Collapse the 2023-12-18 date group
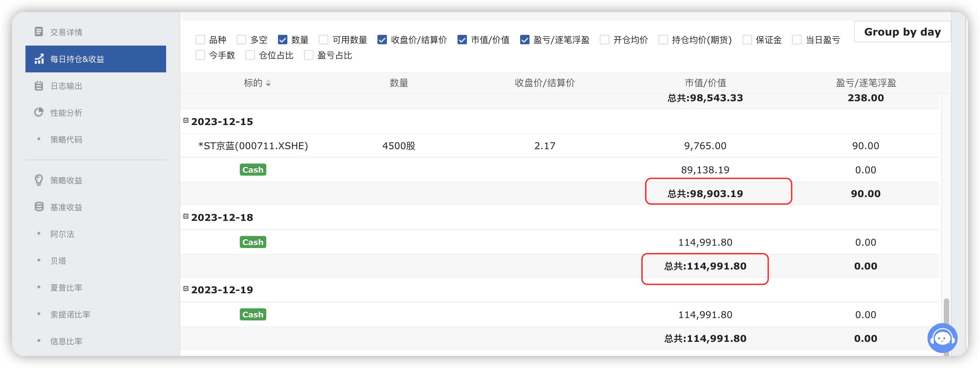The width and height of the screenshot is (980, 368). point(186,216)
